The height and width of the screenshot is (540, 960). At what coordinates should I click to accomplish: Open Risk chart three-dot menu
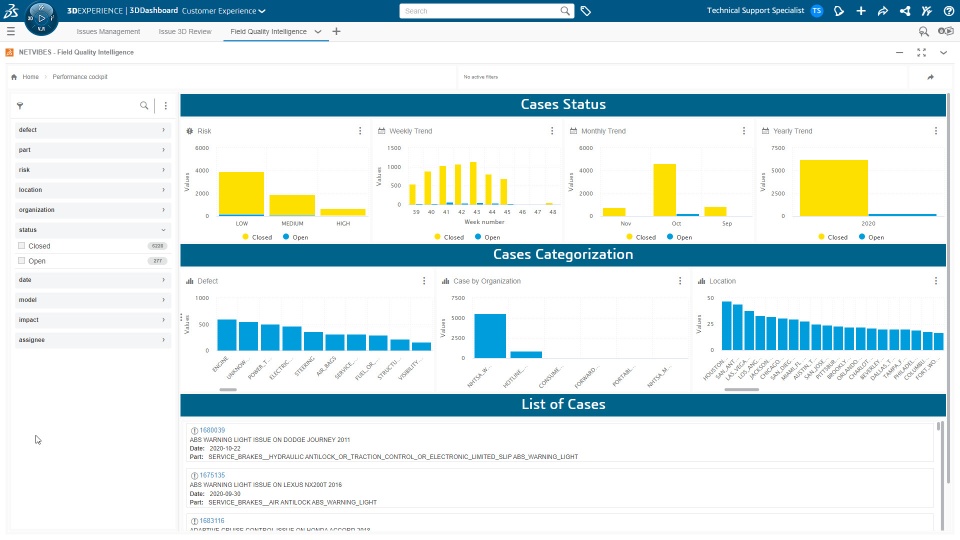point(360,131)
